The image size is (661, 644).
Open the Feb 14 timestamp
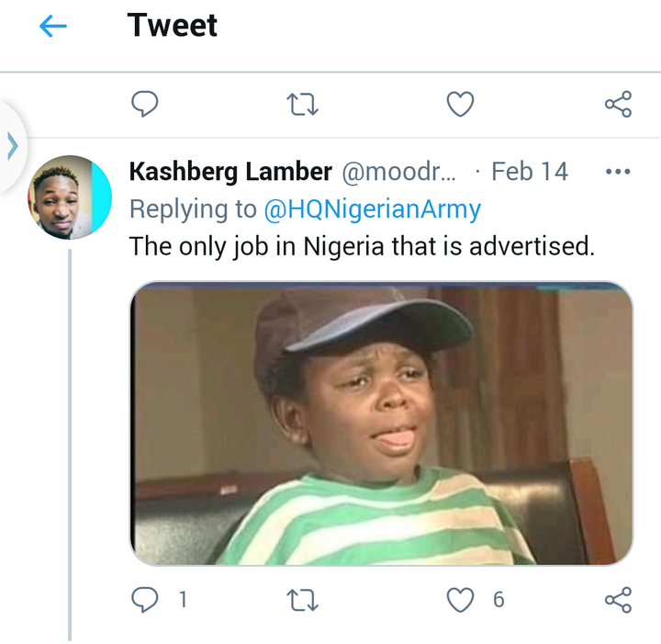(530, 172)
